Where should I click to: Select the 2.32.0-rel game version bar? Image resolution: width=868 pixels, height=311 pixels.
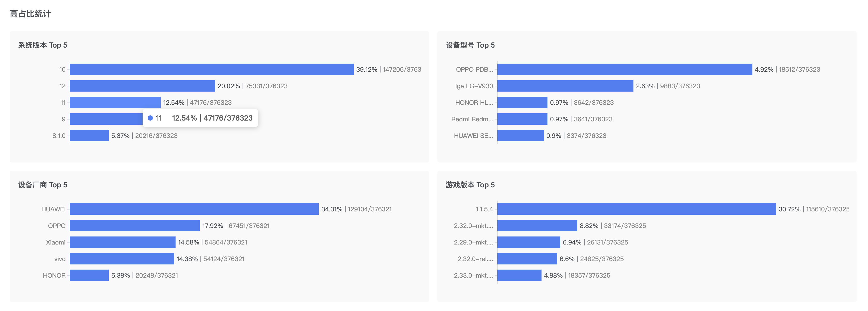(527, 258)
